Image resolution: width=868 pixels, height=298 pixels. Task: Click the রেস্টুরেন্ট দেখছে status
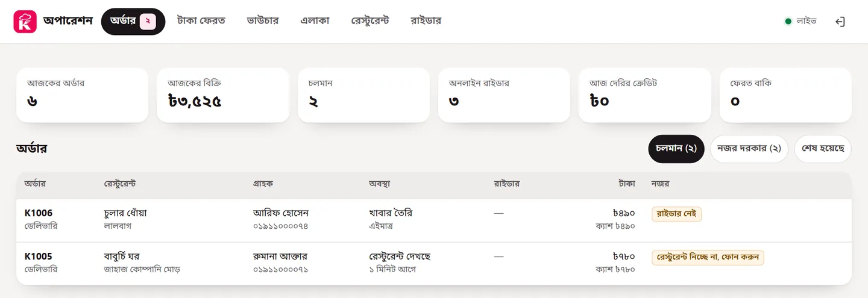tap(400, 256)
